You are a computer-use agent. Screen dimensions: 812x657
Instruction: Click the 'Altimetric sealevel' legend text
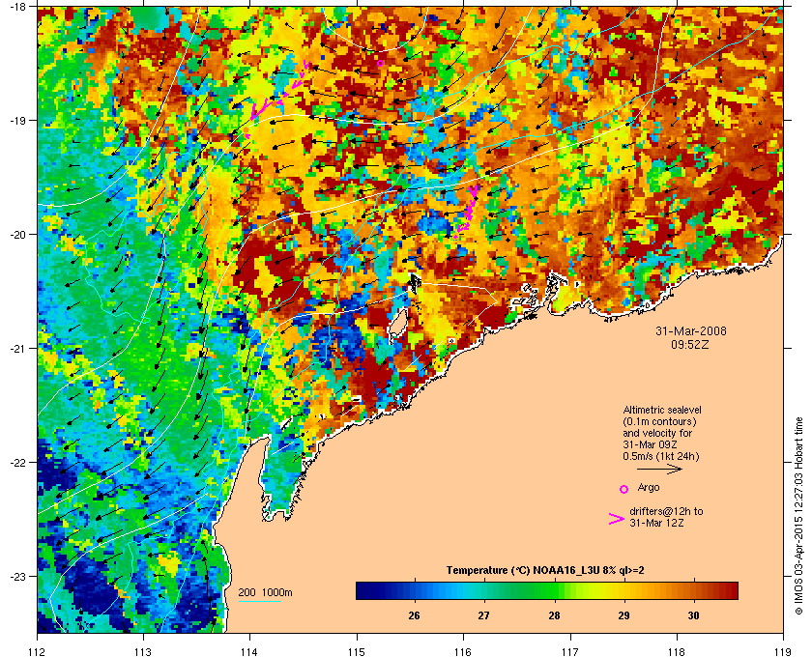(662, 410)
